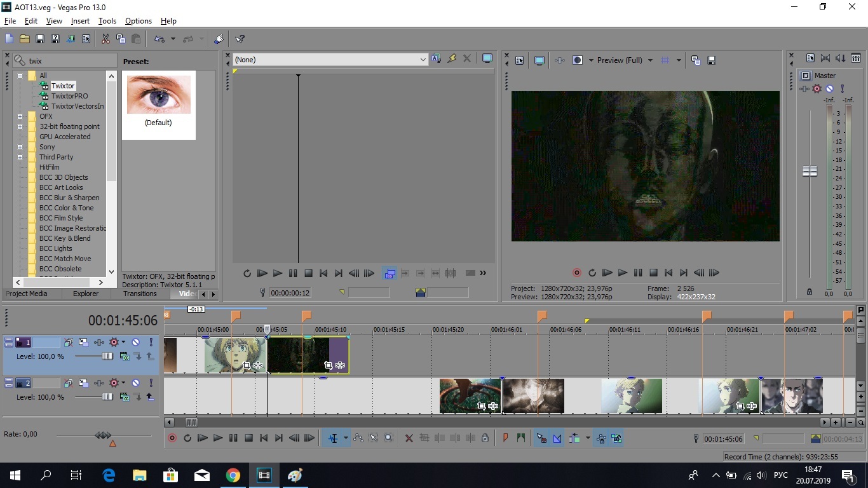
Task: Solo track 1 with the exclamation button
Action: point(151,342)
